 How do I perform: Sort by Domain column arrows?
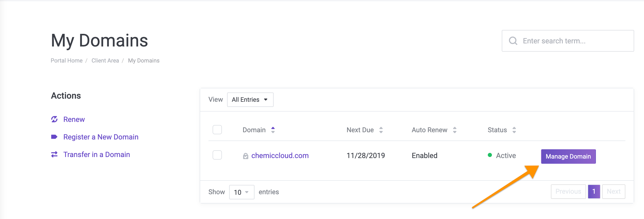[273, 130]
